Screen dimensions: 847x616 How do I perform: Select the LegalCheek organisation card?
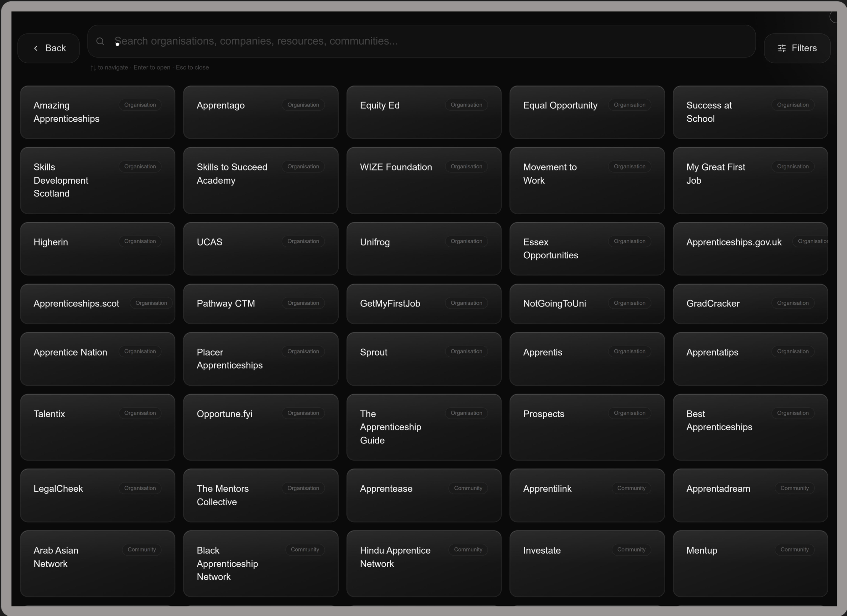(97, 495)
